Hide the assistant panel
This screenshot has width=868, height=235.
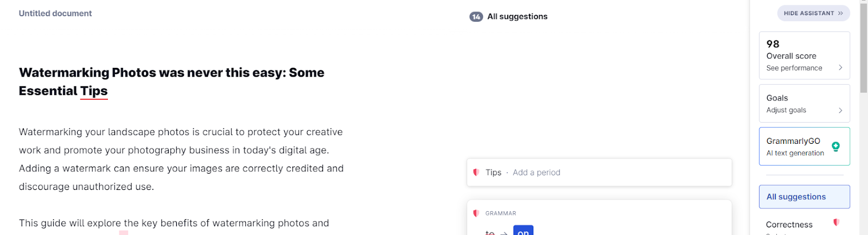pos(813,13)
